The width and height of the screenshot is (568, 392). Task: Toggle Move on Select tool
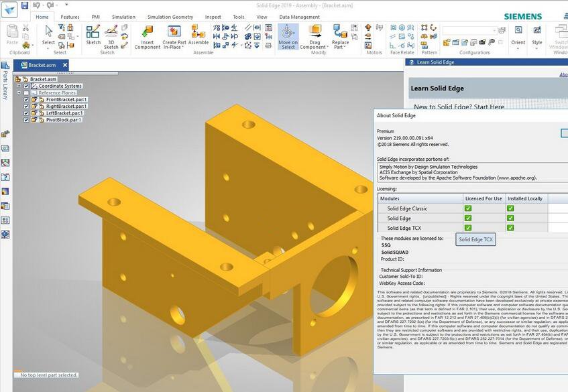pos(288,37)
